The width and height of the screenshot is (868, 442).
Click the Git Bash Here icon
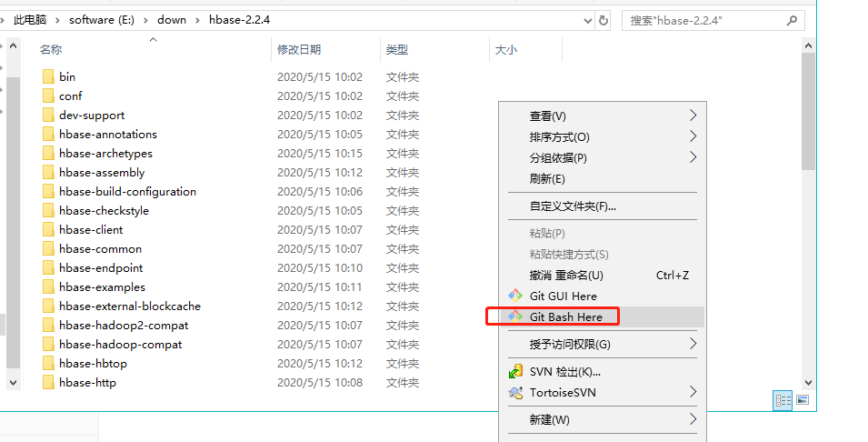(x=515, y=316)
